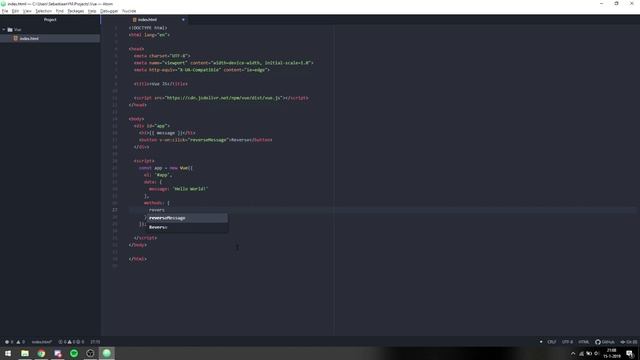Image resolution: width=640 pixels, height=360 pixels.
Task: Open the Debugger menu
Action: [x=109, y=11]
